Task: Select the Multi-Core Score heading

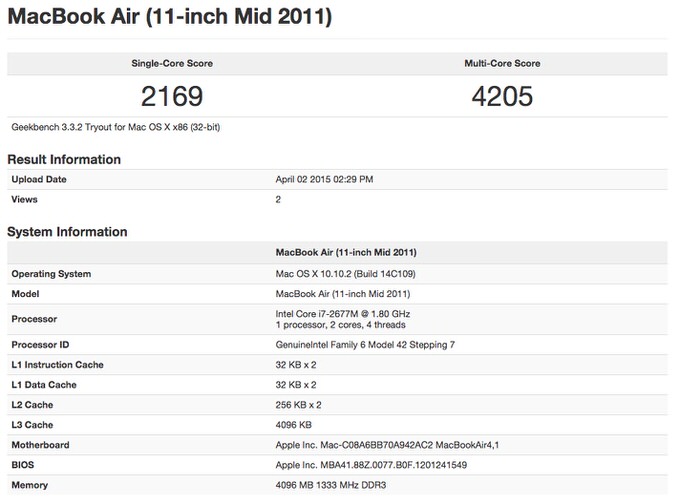Action: (x=502, y=63)
